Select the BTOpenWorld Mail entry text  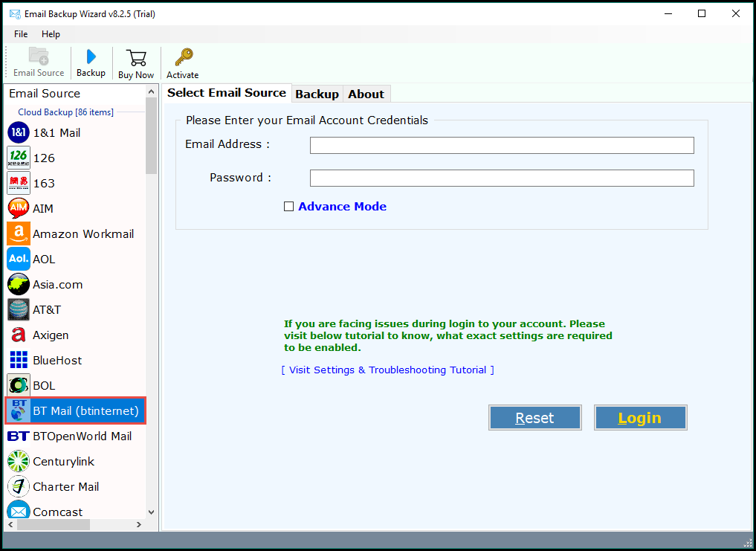click(82, 436)
